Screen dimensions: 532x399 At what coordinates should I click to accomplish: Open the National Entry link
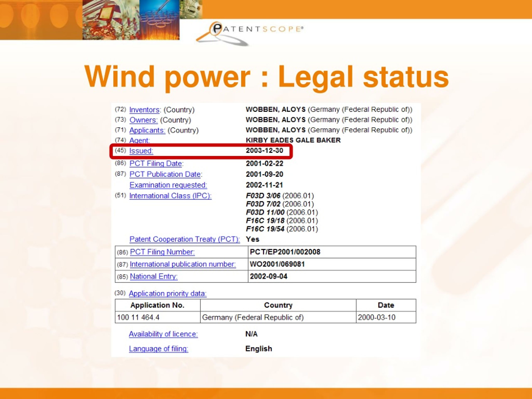tap(154, 277)
